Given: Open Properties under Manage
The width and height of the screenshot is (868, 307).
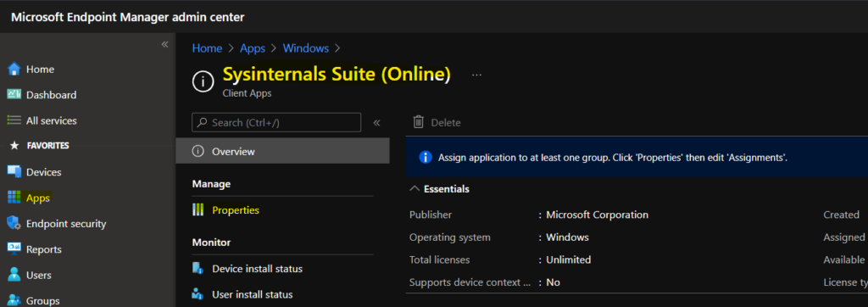Looking at the screenshot, I should [x=236, y=210].
